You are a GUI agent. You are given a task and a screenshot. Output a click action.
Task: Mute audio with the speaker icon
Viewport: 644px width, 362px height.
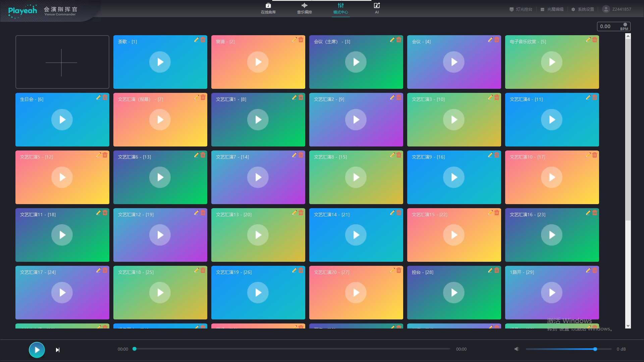pyautogui.click(x=517, y=349)
